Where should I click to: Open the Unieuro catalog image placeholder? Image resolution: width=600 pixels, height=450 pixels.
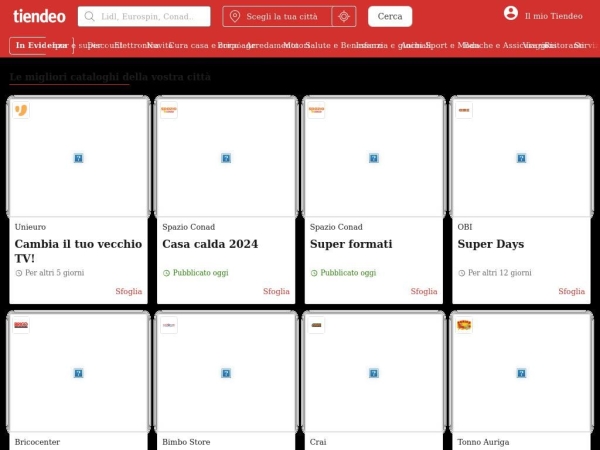pyautogui.click(x=78, y=158)
